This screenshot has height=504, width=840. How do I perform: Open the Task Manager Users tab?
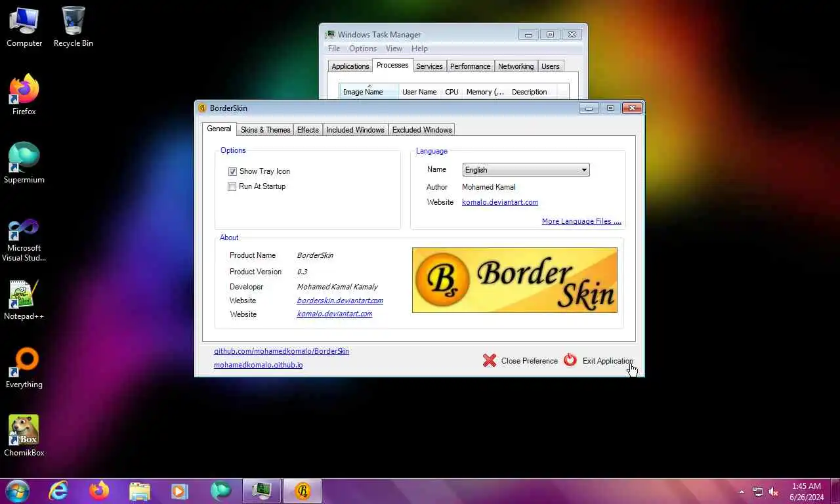551,66
